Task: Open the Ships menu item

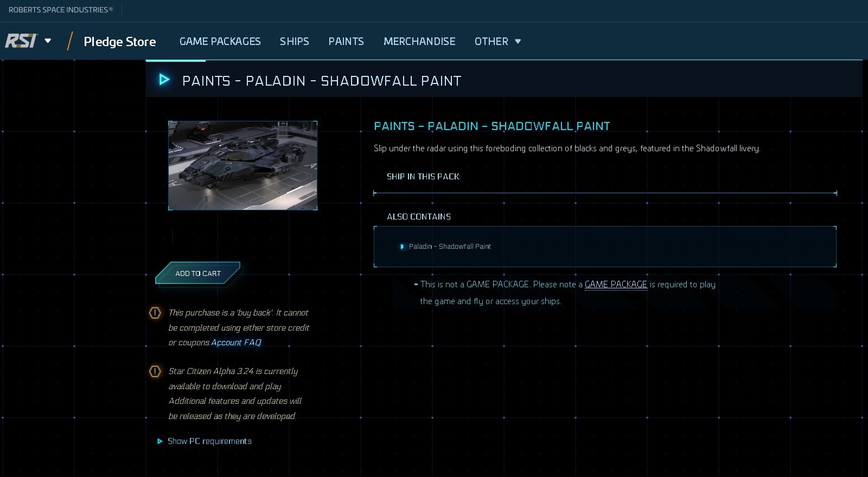Action: (294, 41)
